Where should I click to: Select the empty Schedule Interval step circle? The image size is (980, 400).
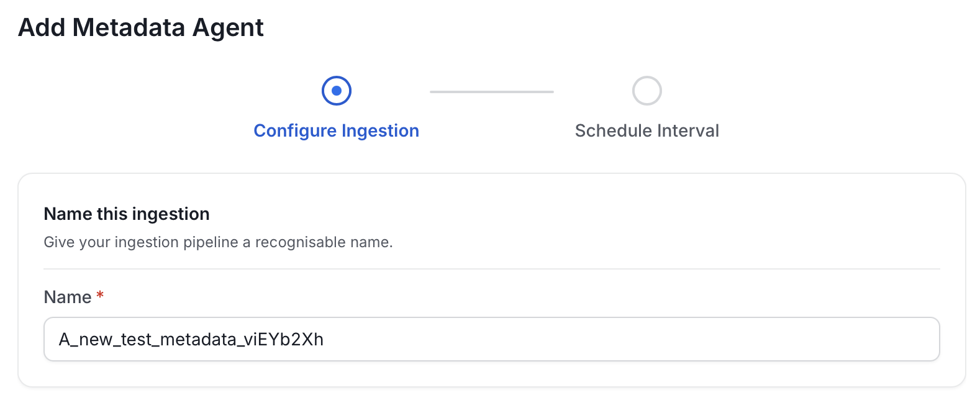pos(647,91)
